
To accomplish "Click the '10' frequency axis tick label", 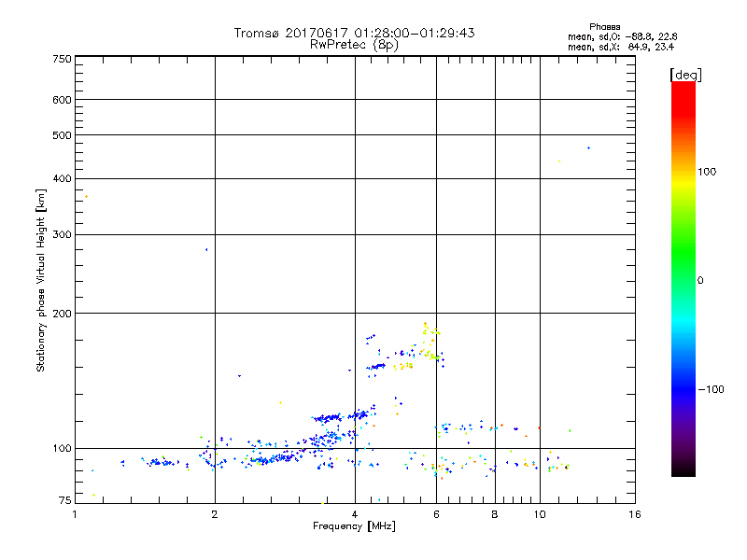I will [x=540, y=514].
